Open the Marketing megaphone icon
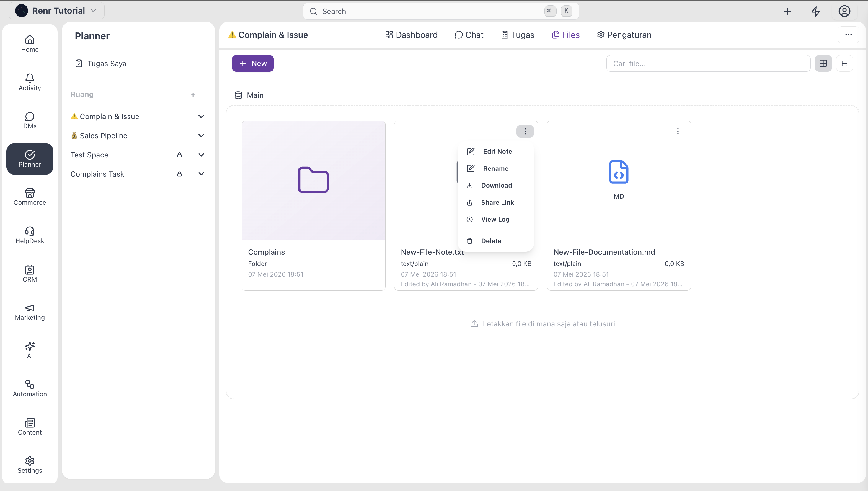Viewport: 868px width, 491px height. [30, 308]
